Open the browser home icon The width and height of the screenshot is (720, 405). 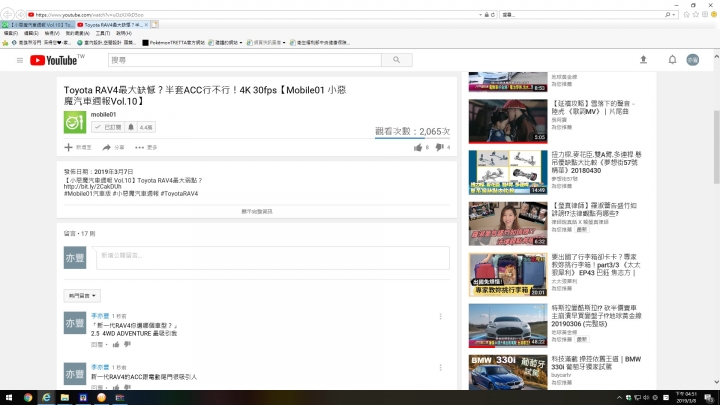(x=686, y=15)
